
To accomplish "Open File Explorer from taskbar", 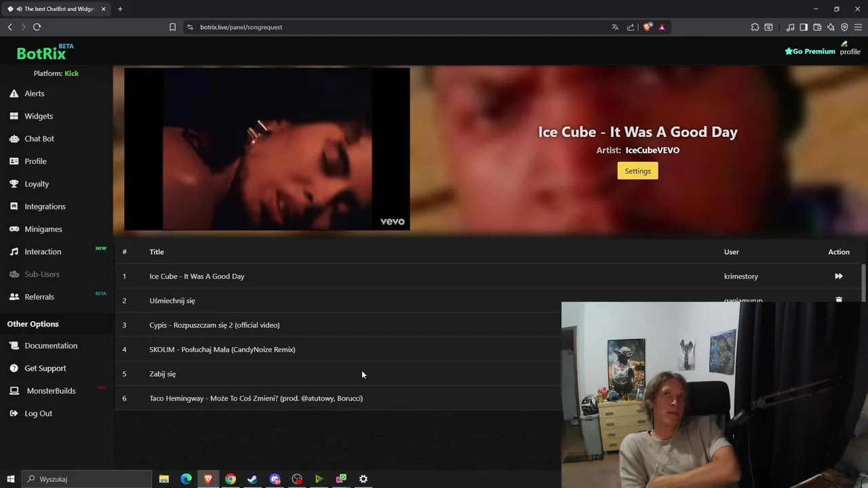I will (x=164, y=479).
